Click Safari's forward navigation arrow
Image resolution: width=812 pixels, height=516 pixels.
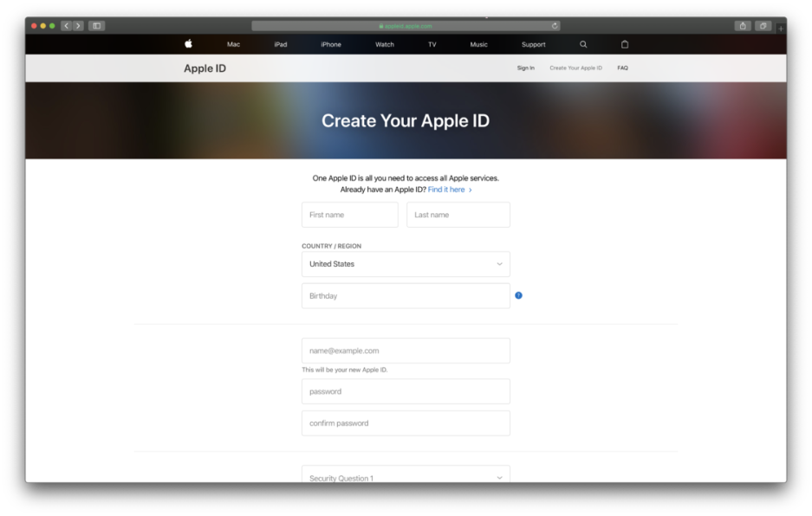pyautogui.click(x=78, y=25)
